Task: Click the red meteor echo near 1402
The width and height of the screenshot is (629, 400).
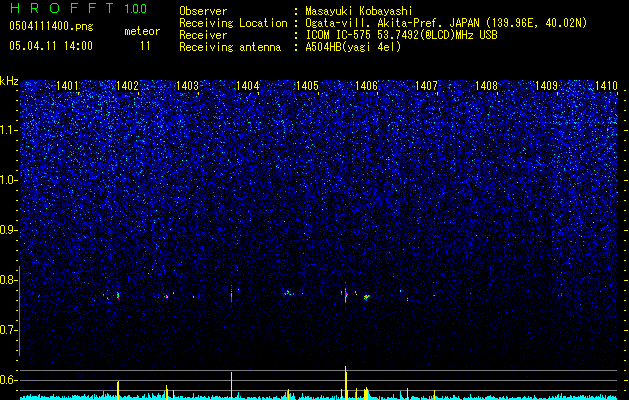Action: (x=118, y=296)
